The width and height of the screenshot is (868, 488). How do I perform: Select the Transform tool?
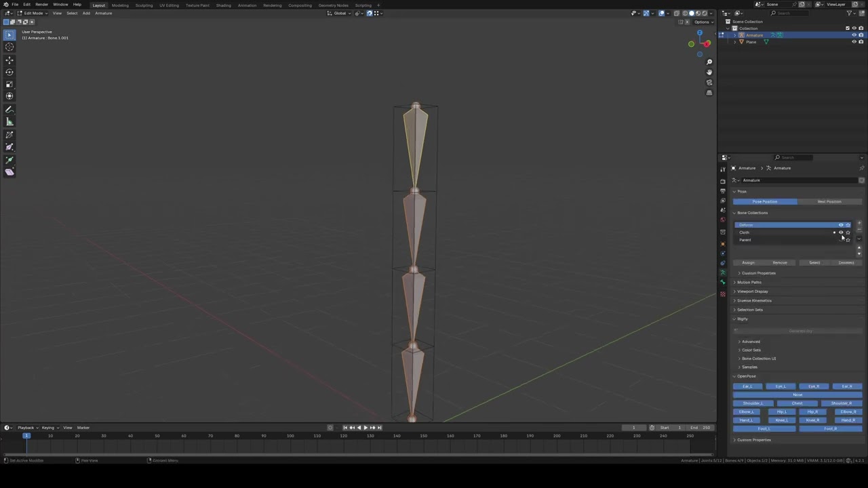coord(9,96)
